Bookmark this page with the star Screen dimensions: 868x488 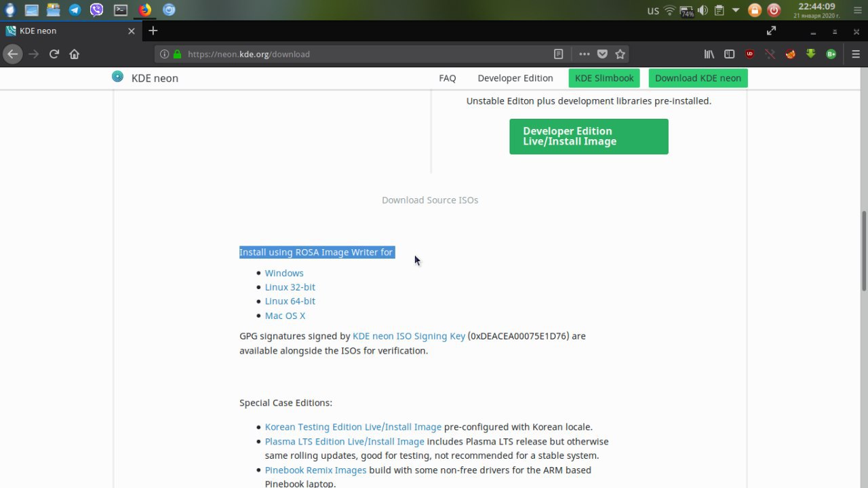620,54
